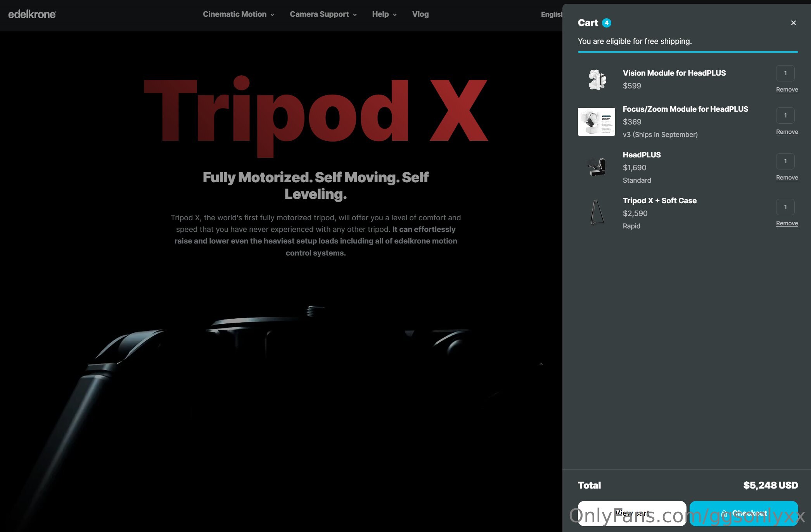Open the Cinematic Motion menu
Viewport: 811px width, 532px height.
pyautogui.click(x=239, y=14)
